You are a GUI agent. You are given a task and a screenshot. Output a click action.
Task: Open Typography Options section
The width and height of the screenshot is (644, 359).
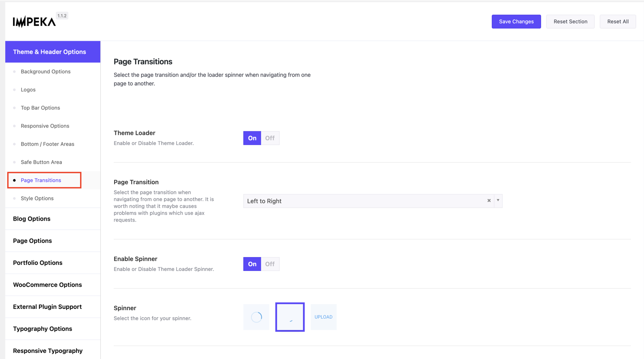42,329
